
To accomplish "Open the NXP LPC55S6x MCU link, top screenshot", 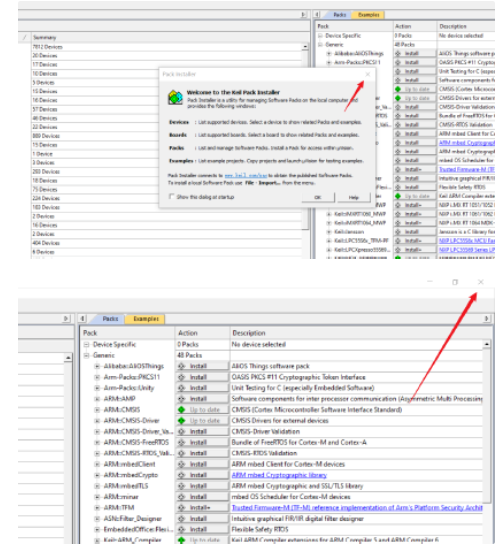I will tap(466, 241).
